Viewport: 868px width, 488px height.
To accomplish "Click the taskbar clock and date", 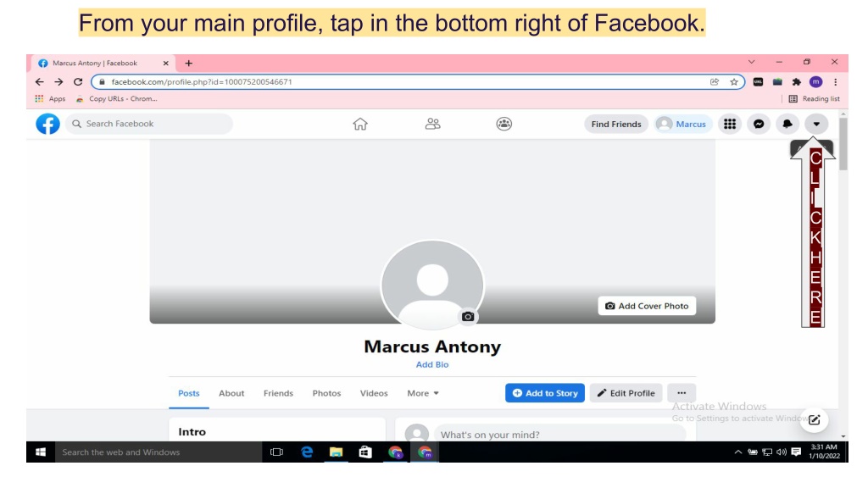I will click(824, 452).
